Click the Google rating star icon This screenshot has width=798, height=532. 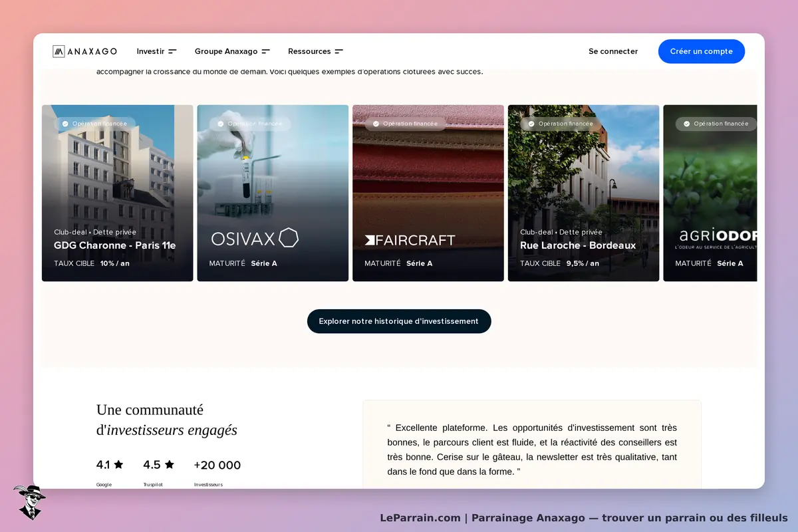point(118,465)
